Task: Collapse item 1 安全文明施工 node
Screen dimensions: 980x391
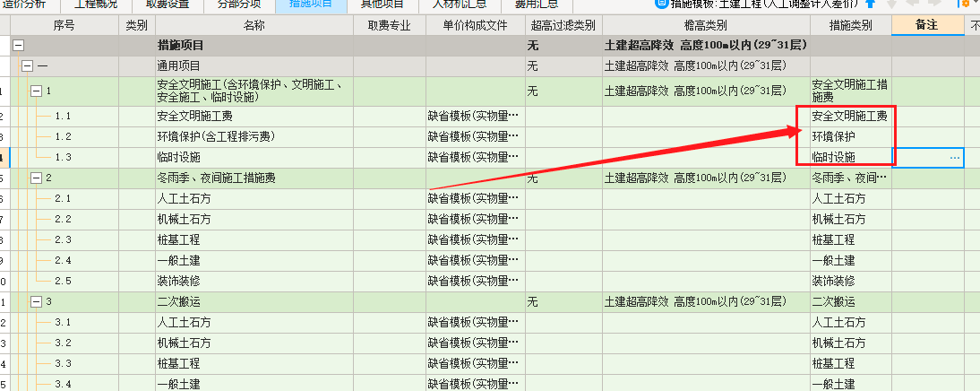Action: pyautogui.click(x=36, y=91)
